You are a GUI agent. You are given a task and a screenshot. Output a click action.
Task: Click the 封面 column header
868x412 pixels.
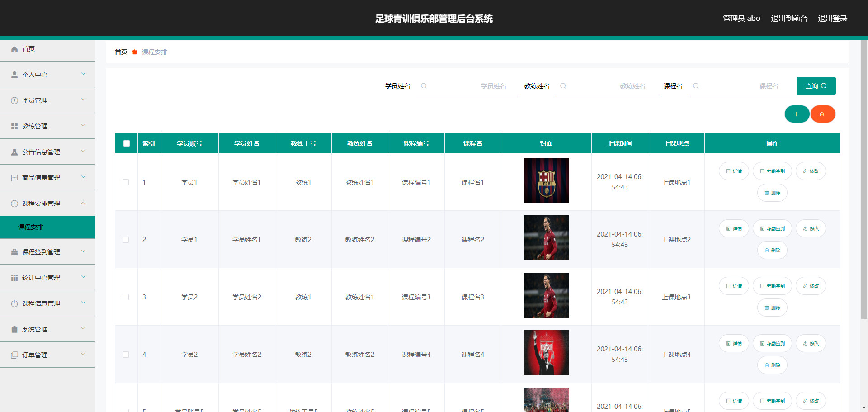click(546, 143)
